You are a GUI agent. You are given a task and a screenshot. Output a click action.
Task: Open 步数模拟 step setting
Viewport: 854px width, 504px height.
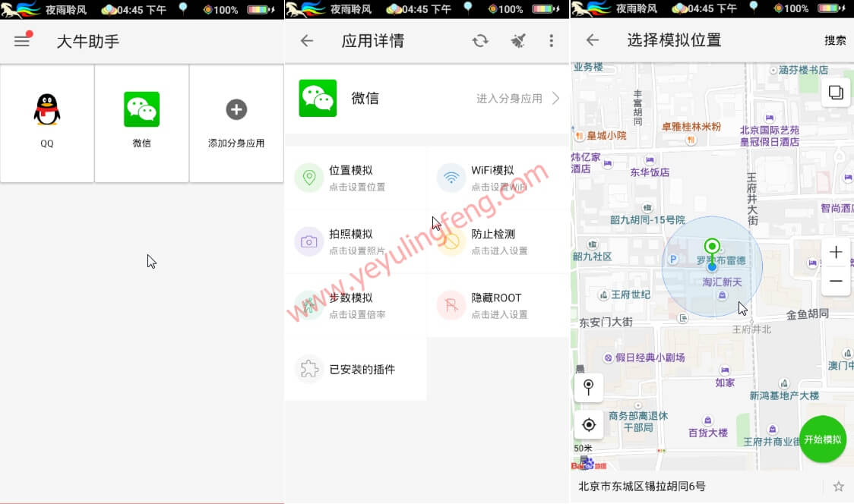pyautogui.click(x=356, y=305)
